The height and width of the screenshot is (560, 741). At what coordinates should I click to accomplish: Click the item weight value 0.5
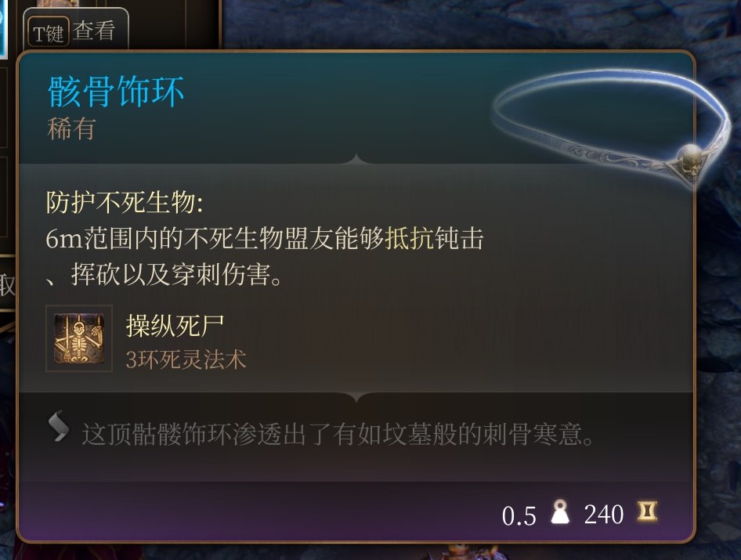(x=519, y=515)
